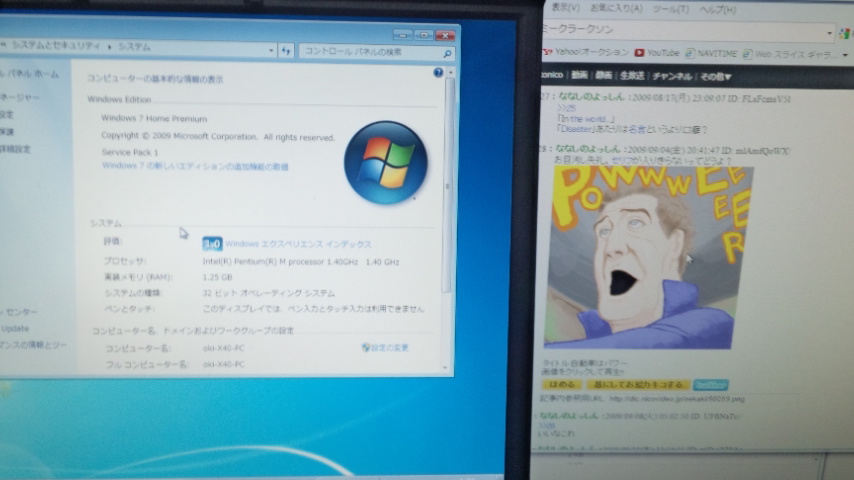The height and width of the screenshot is (480, 854).
Task: Click the System window vertical scrollbar thumb
Action: pos(448,185)
